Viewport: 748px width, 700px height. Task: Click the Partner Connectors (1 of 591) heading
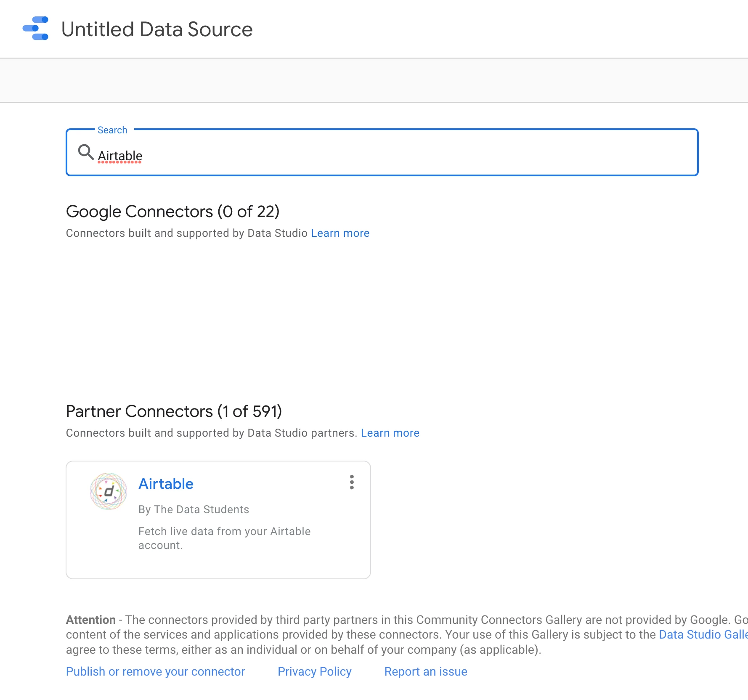click(x=174, y=411)
